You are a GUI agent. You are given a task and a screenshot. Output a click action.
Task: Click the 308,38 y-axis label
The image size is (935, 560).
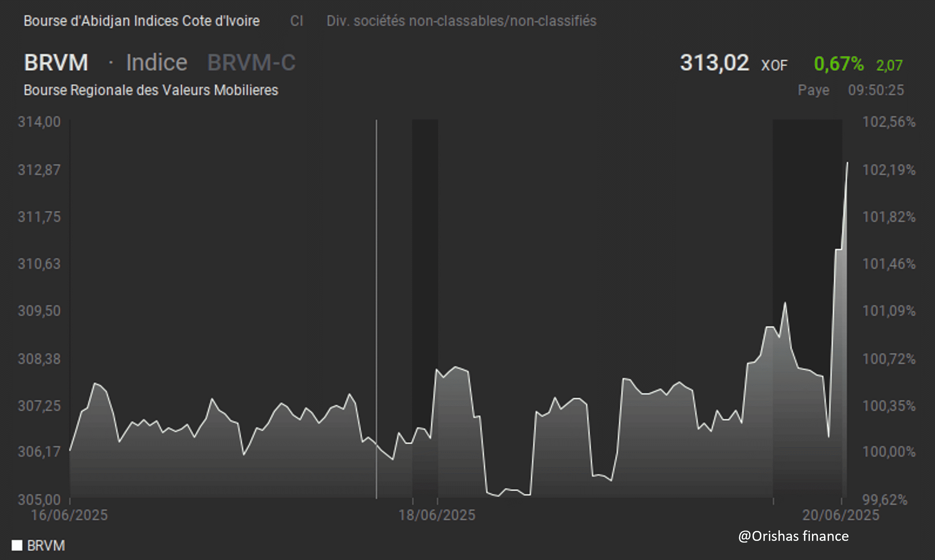click(x=39, y=359)
